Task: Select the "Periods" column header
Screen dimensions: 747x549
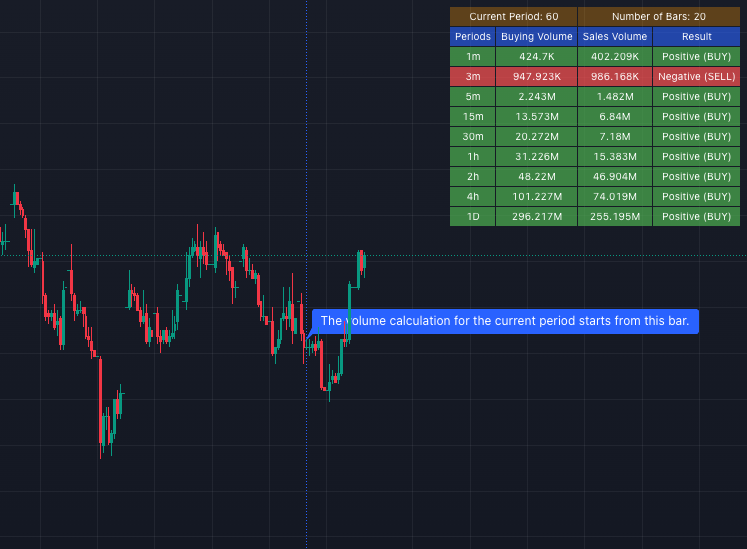Action: 472,36
